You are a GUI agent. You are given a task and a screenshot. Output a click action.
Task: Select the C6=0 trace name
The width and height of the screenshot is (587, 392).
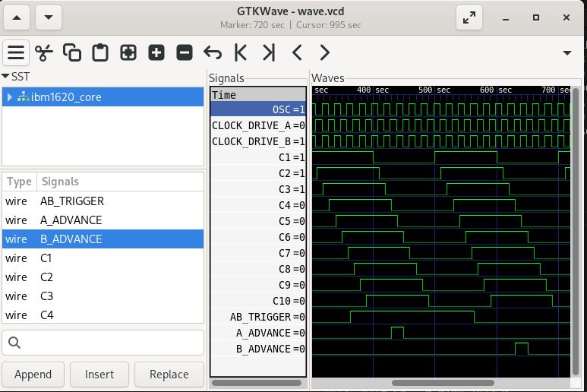click(x=258, y=237)
